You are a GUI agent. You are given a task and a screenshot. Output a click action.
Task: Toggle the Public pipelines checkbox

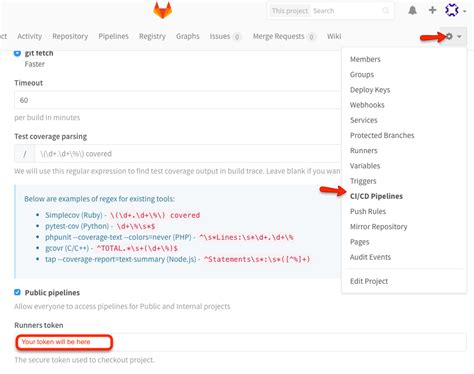pos(17,292)
